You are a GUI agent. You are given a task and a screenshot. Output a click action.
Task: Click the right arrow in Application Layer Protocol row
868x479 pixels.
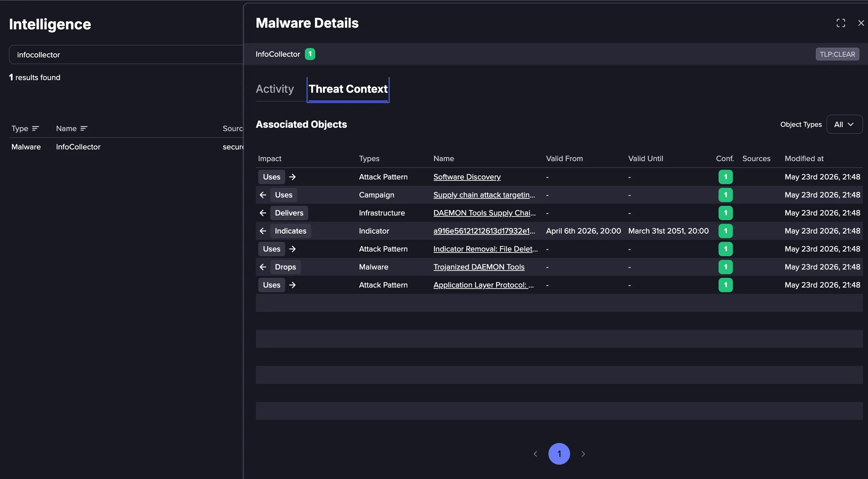[292, 285]
